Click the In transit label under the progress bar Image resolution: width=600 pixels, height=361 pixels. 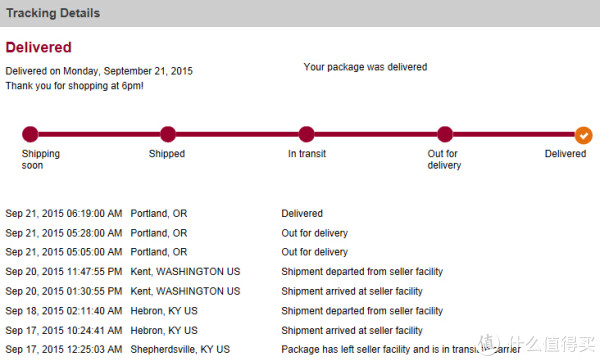tap(307, 154)
